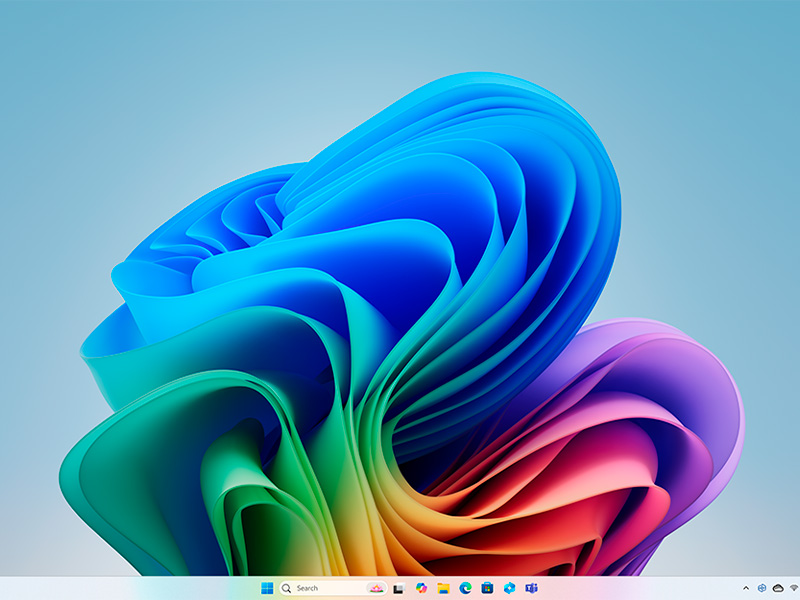This screenshot has width=800, height=600.
Task: Launch Microsoft Edge browser
Action: (x=465, y=588)
